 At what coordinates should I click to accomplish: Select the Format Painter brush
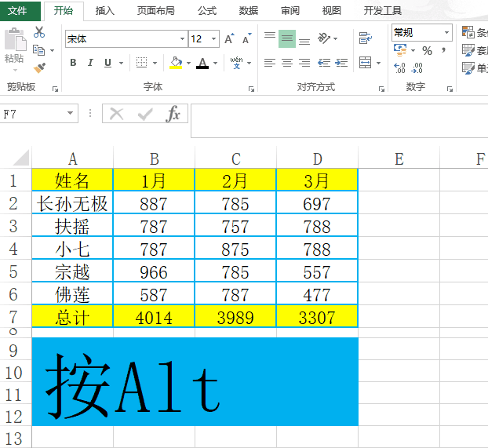click(x=39, y=68)
